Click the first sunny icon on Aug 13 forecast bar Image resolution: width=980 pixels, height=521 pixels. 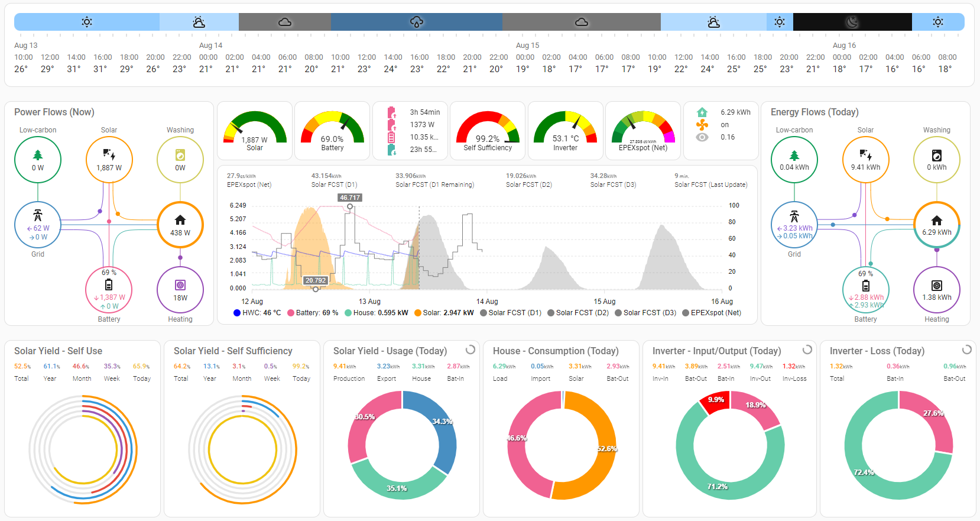tap(87, 22)
